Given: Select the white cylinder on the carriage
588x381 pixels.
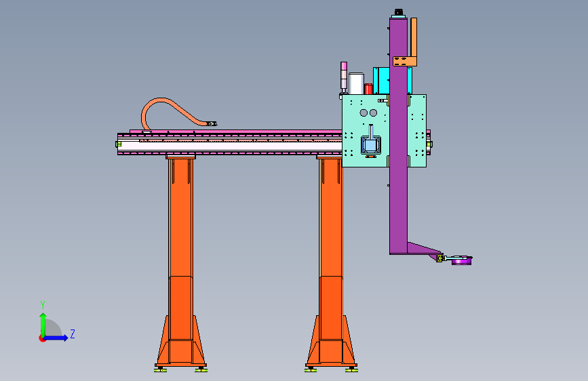Looking at the screenshot, I should [356, 83].
